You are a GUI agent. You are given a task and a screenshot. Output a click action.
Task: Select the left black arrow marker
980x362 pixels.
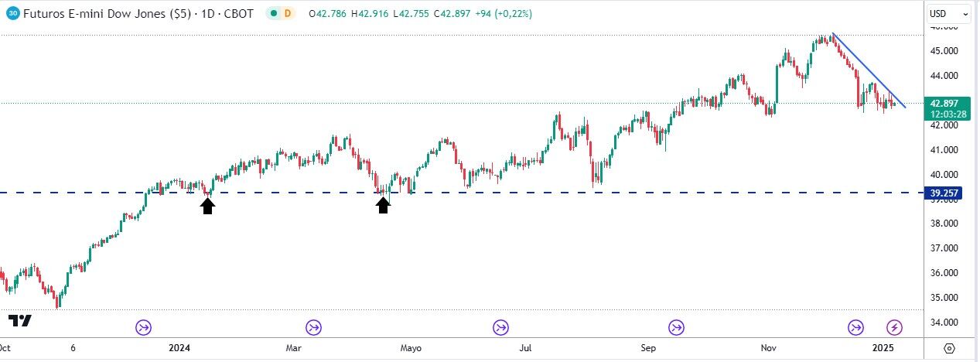coord(207,205)
